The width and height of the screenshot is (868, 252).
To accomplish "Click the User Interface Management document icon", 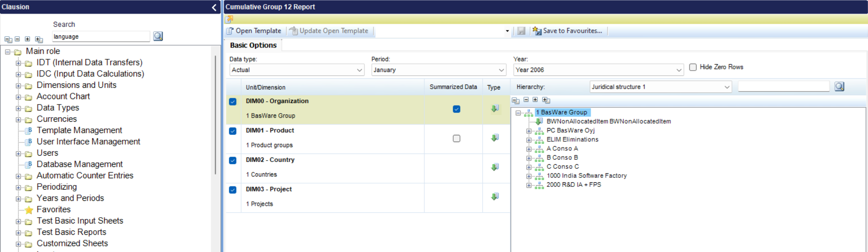I will 29,142.
